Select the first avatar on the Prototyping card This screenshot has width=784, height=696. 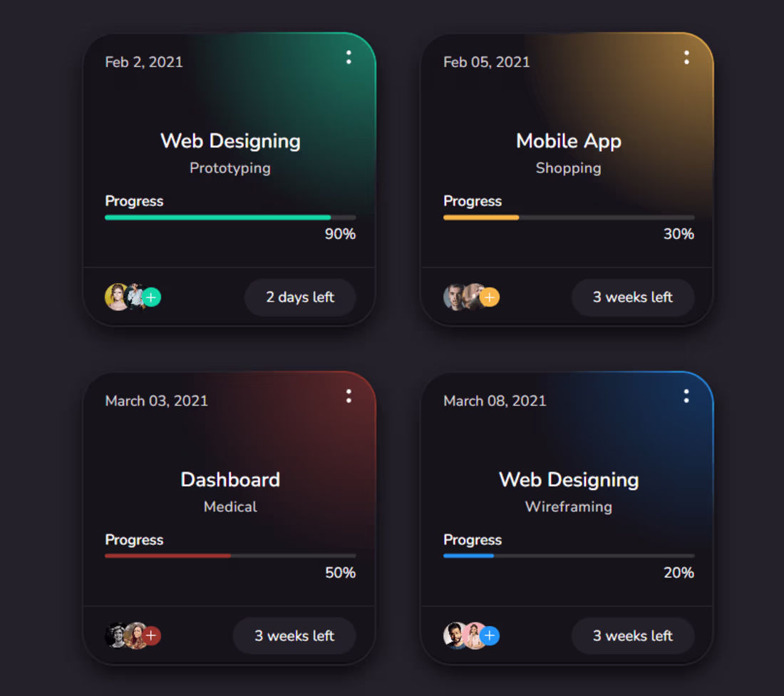tap(114, 297)
